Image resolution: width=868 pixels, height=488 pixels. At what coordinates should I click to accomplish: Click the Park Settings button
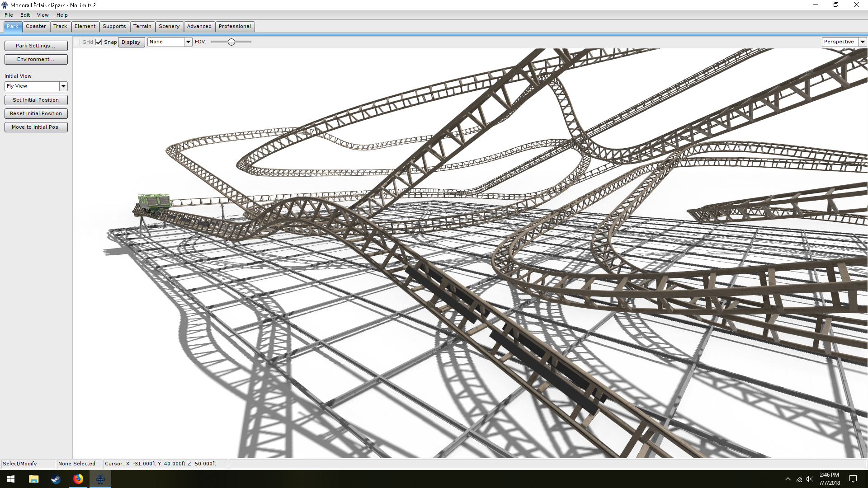tap(36, 46)
